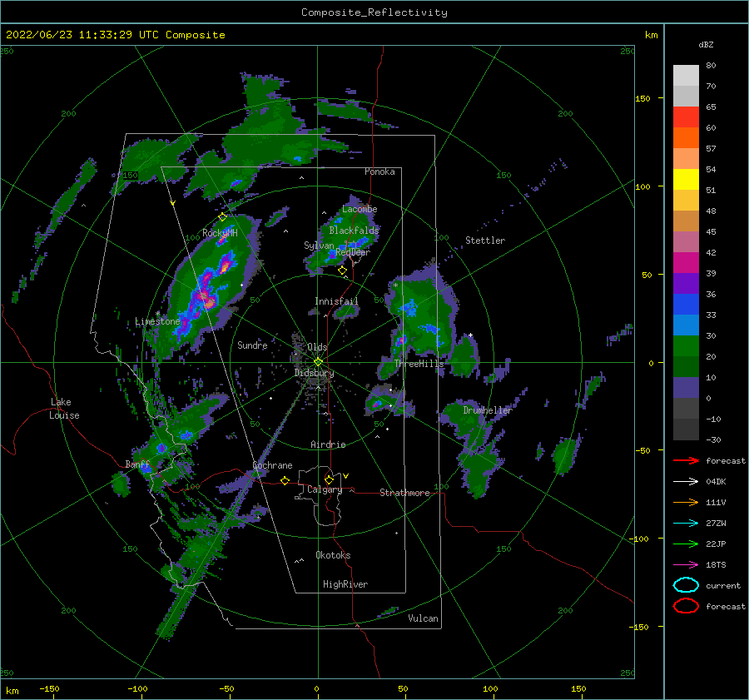Pick the blue 33-36 dBZ swatch
749x700 pixels.
pos(686,305)
